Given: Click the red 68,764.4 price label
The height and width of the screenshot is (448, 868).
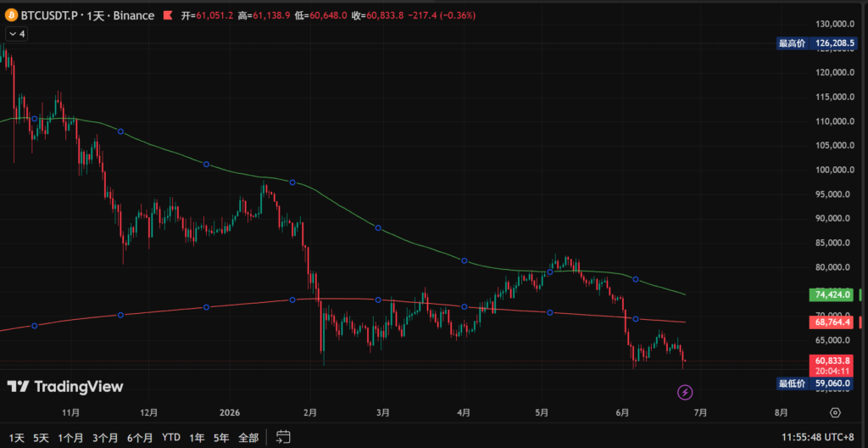Looking at the screenshot, I should coord(831,322).
